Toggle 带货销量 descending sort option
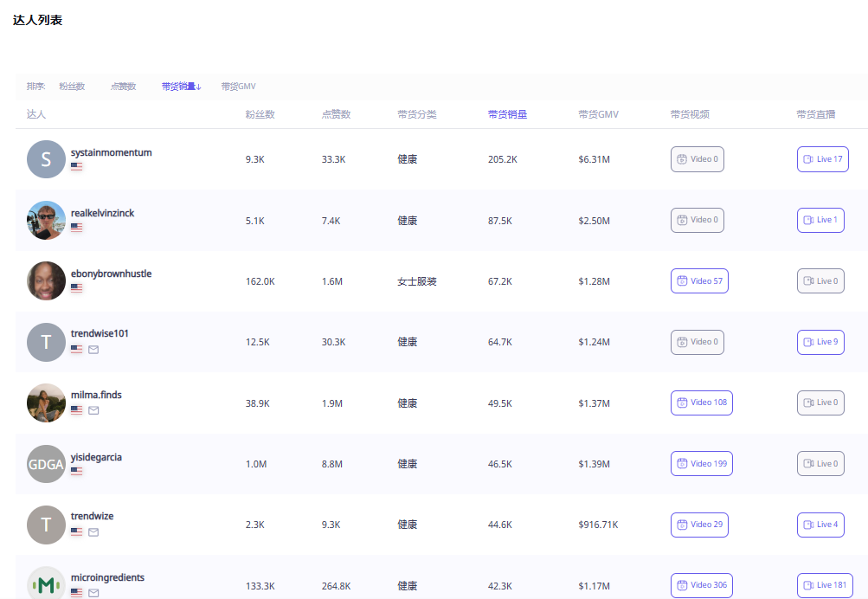This screenshot has height=599, width=868. click(x=181, y=87)
